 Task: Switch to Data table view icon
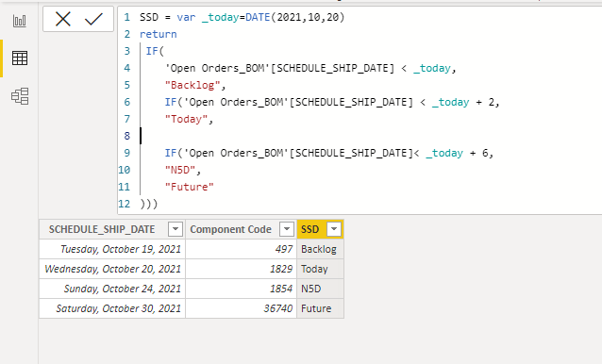20,58
